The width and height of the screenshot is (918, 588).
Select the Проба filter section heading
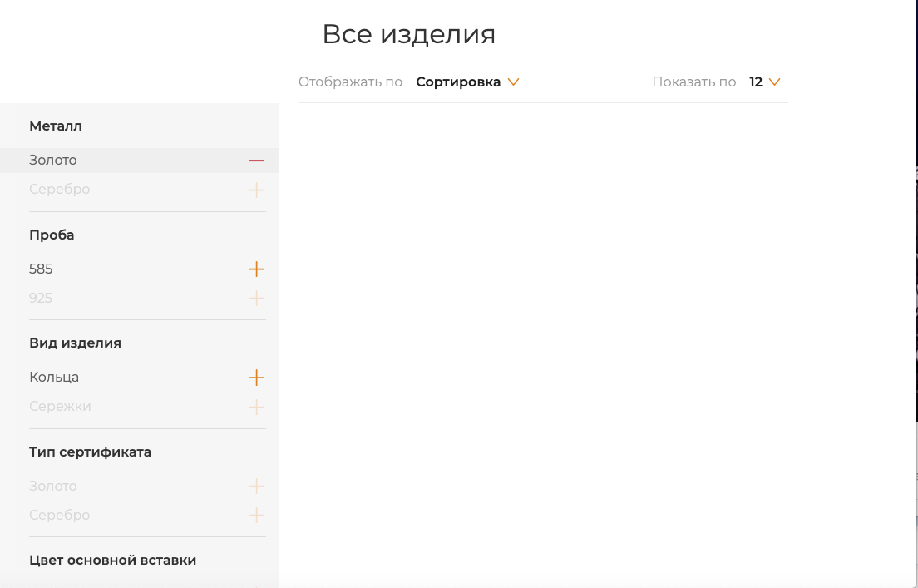[x=52, y=235]
